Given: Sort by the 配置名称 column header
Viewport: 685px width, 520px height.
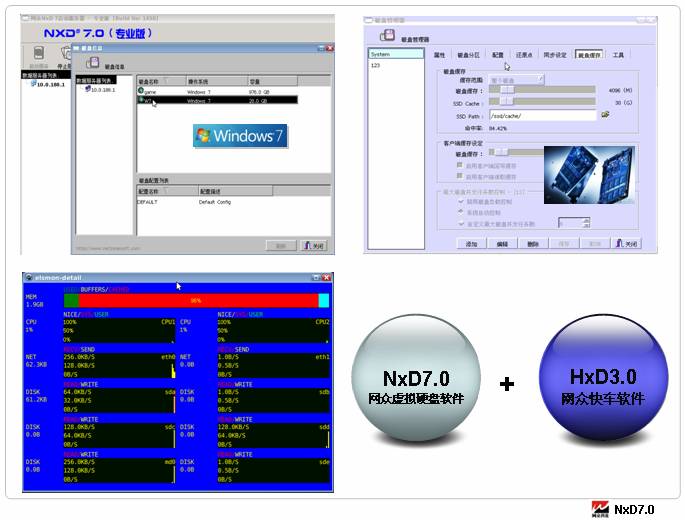Looking at the screenshot, I should [x=167, y=191].
